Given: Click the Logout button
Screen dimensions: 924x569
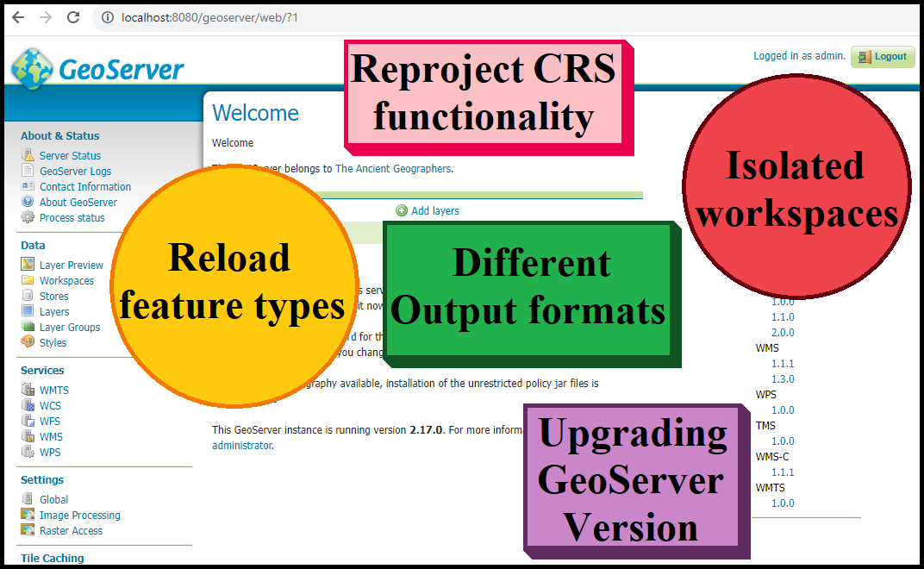Looking at the screenshot, I should [882, 57].
